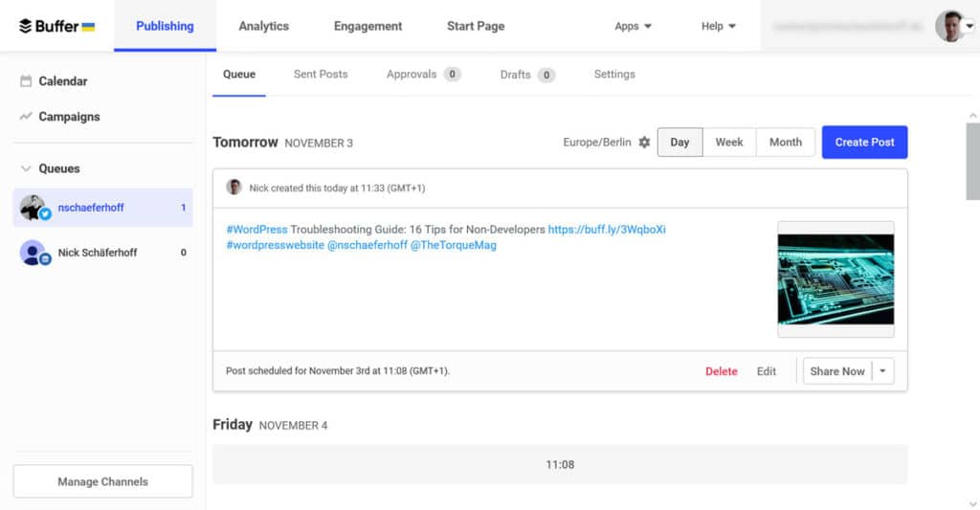This screenshot has width=980, height=510.
Task: Click Nick's avatar in post header
Action: point(234,188)
